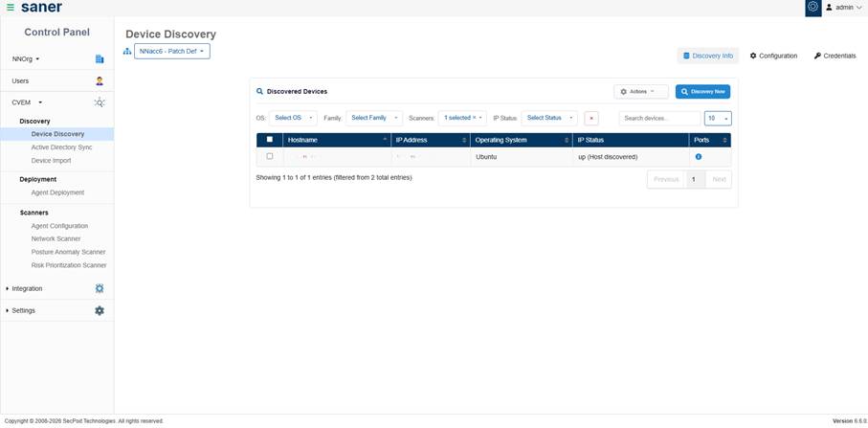Image resolution: width=868 pixels, height=428 pixels.
Task: Switch to the Configuration tab
Action: 773,56
